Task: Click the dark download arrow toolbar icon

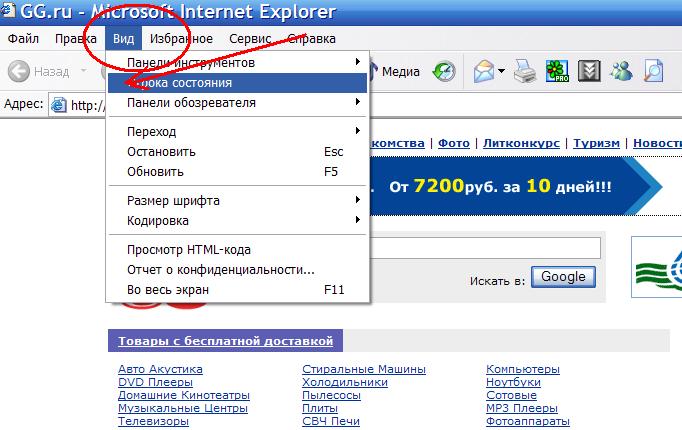Action: [589, 71]
